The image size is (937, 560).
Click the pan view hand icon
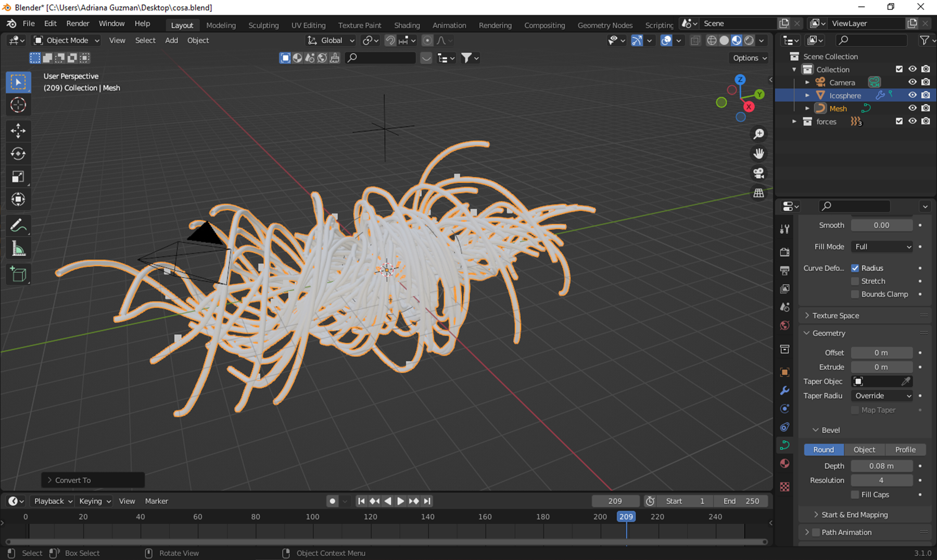(x=759, y=154)
